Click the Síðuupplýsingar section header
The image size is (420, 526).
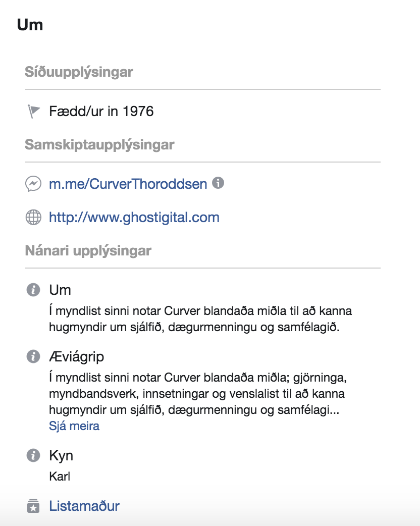pyautogui.click(x=79, y=72)
